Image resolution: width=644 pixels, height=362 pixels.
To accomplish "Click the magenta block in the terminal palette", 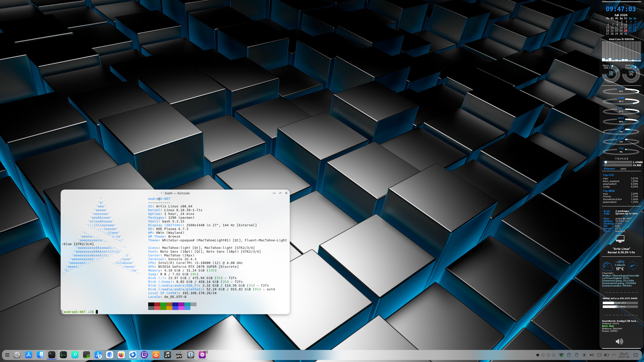I will (181, 308).
